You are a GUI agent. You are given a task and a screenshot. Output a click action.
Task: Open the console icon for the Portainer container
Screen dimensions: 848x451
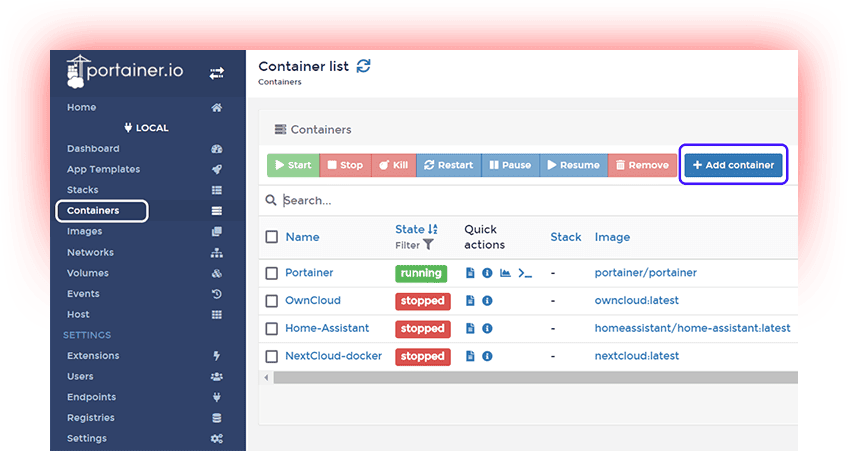click(x=525, y=273)
